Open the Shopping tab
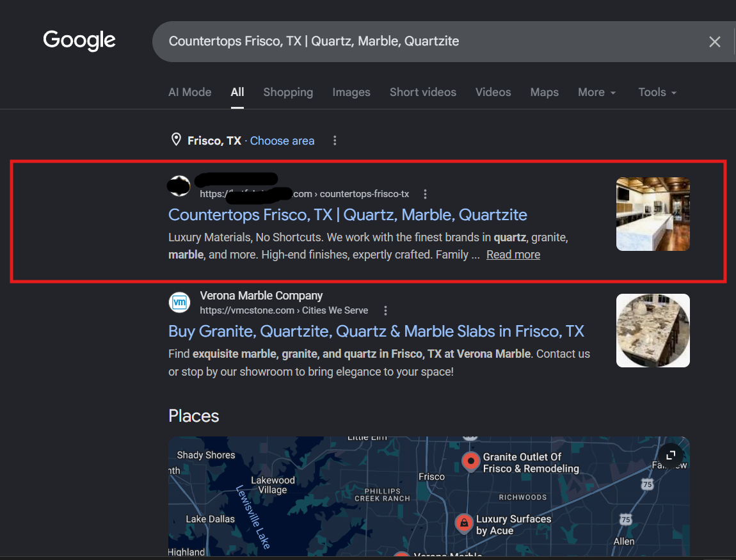The height and width of the screenshot is (560, 736). pyautogui.click(x=288, y=92)
